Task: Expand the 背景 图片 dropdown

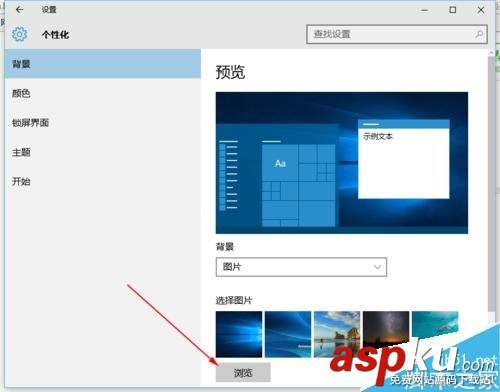Action: click(x=301, y=267)
